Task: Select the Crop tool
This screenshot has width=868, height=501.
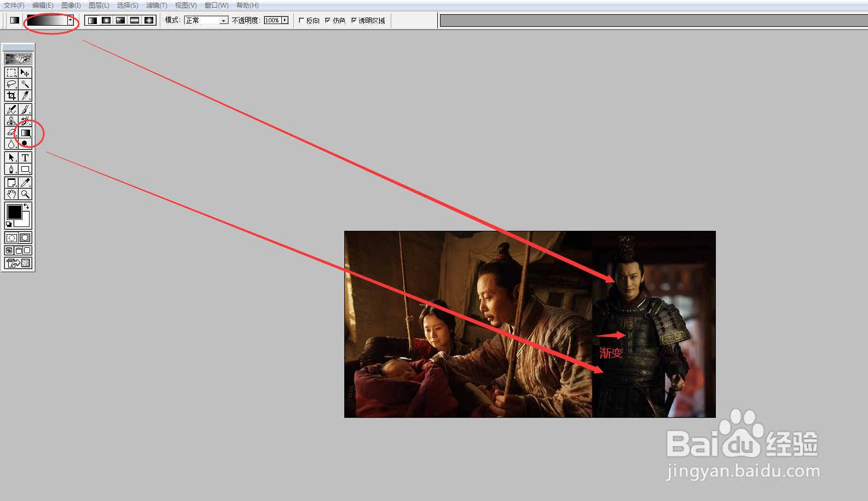Action: click(x=11, y=96)
